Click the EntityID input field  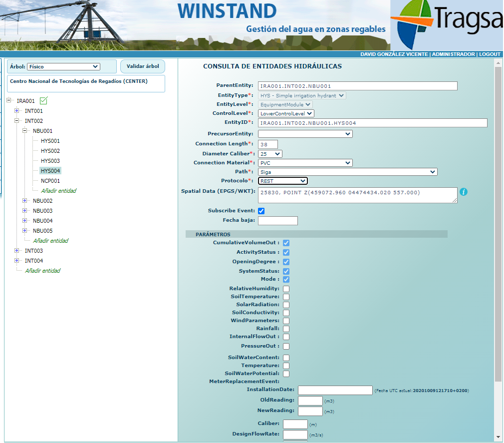click(x=373, y=123)
